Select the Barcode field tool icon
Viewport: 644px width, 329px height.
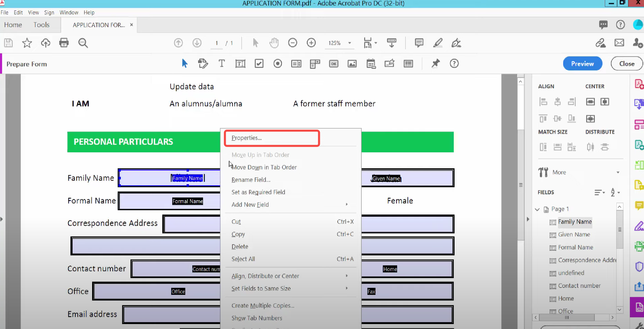point(408,63)
